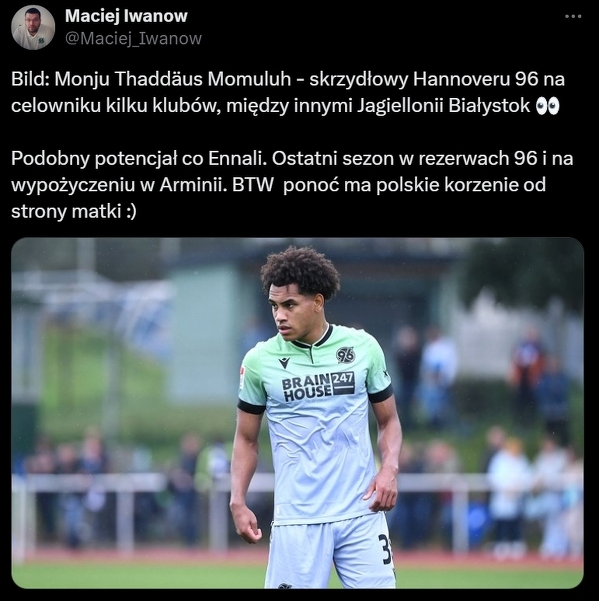Viewport: 599px width, 601px height.
Task: Open the attached player photo
Action: pyautogui.click(x=297, y=413)
